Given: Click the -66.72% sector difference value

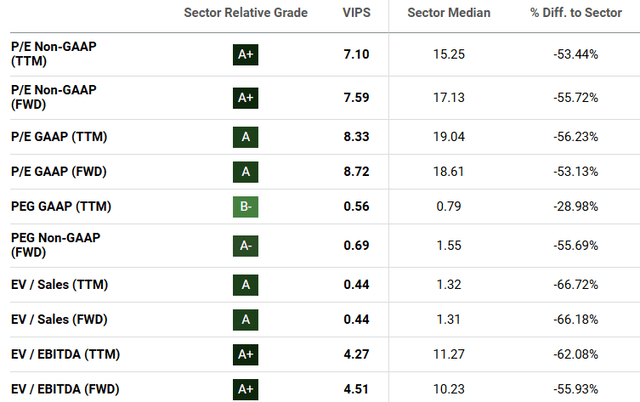Looking at the screenshot, I should pos(576,285).
